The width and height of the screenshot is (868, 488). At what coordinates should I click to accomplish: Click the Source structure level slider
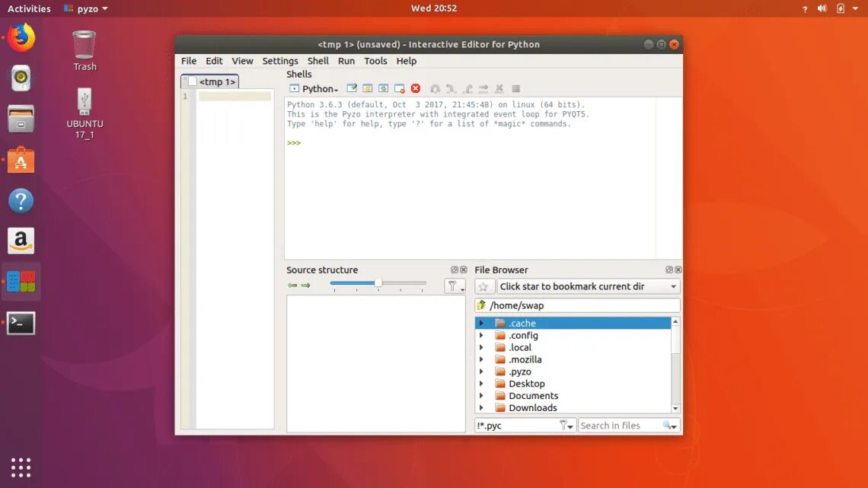coord(378,283)
